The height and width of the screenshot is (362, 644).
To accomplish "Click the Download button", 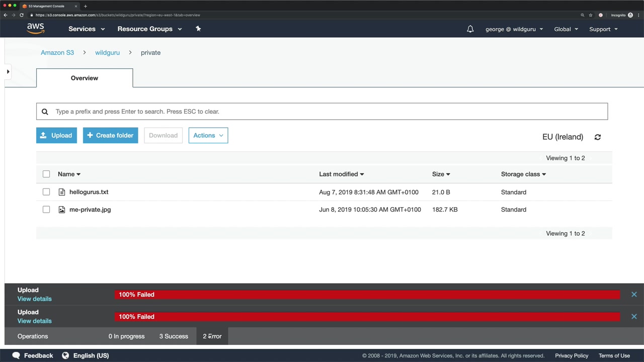I will 163,135.
